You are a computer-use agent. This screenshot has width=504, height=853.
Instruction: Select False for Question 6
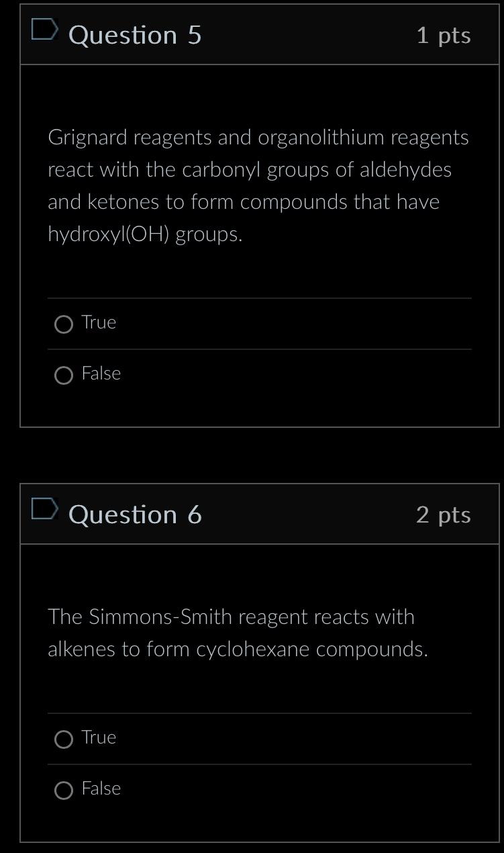(64, 791)
